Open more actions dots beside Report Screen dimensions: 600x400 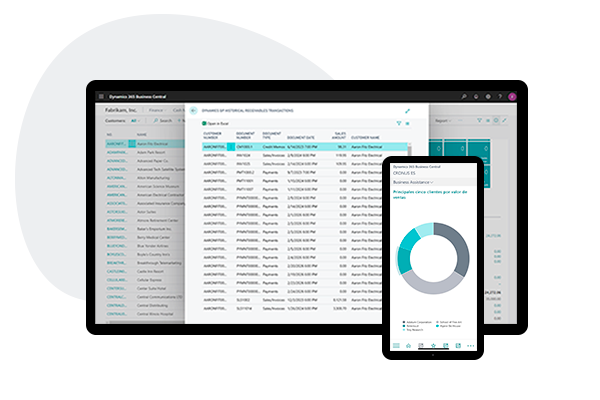click(x=460, y=120)
